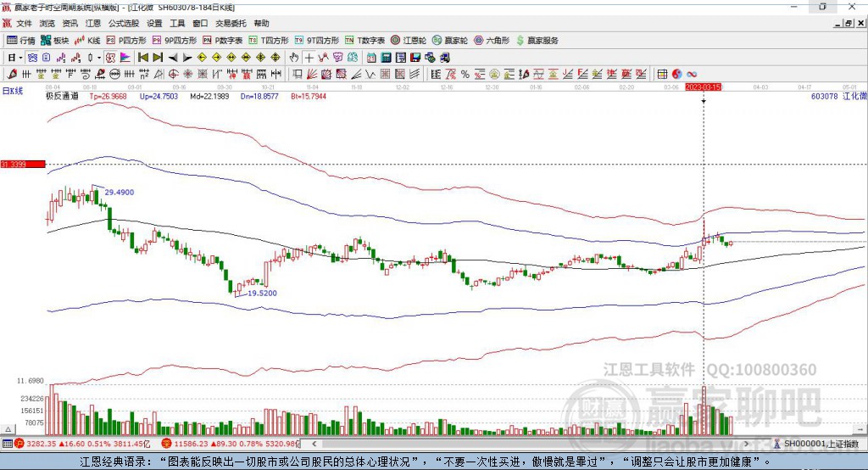This screenshot has width=868, height=470.
Task: Open the P四方形 square tool
Action: coord(131,40)
